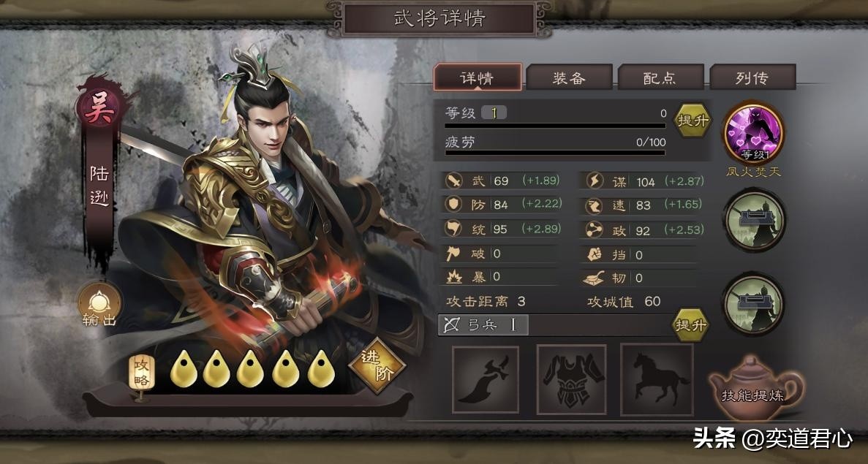868x464 pixels.
Task: Select the empty armor equipment slot
Action: [x=571, y=379]
